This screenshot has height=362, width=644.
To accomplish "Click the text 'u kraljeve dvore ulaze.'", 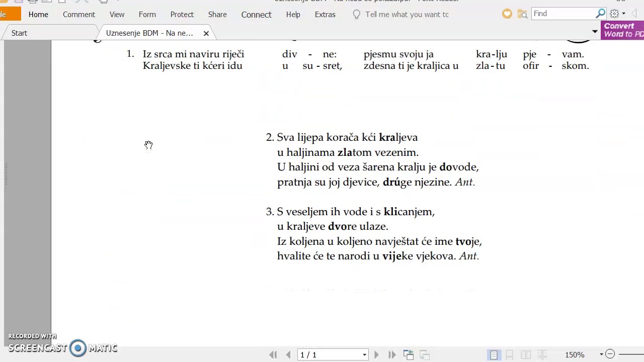I will pyautogui.click(x=333, y=226).
